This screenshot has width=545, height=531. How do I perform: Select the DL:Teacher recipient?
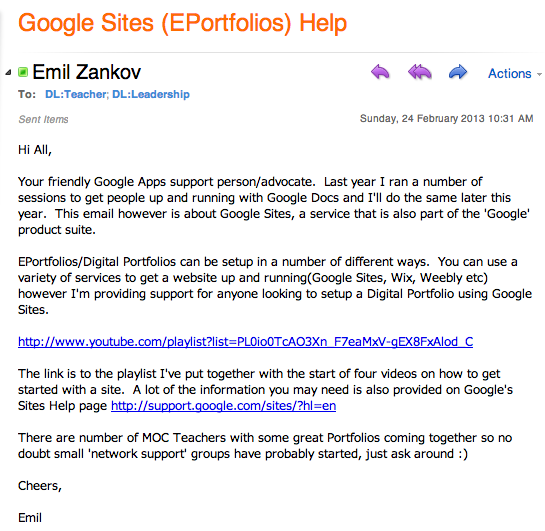[76, 94]
